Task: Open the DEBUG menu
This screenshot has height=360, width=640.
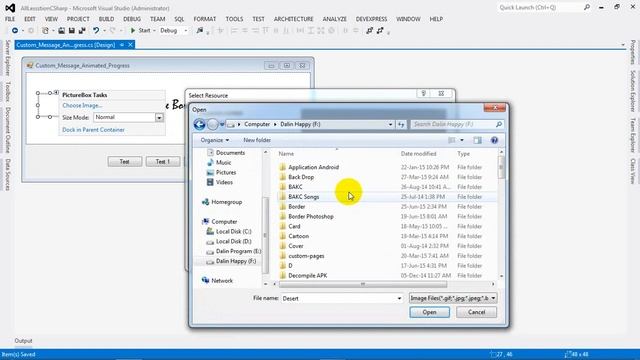Action: (132, 19)
